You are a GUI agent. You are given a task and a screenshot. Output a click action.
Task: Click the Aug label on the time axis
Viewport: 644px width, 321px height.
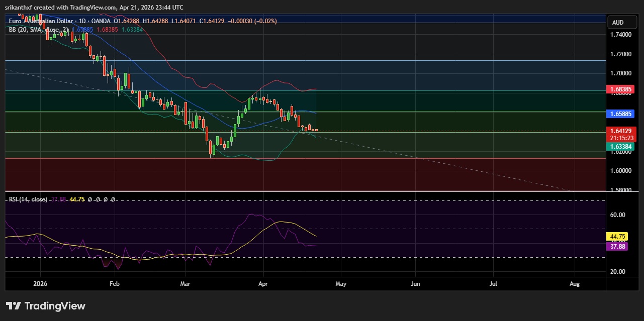575,284
